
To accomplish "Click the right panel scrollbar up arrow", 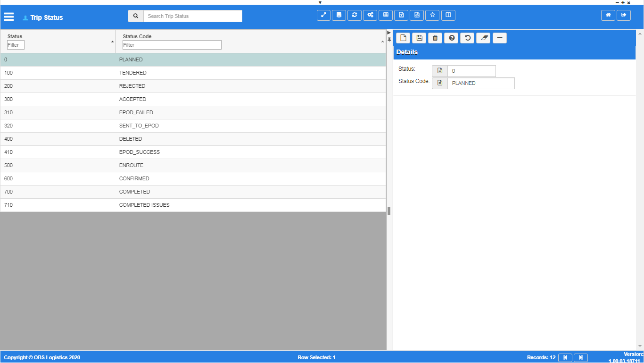I will coord(640,34).
